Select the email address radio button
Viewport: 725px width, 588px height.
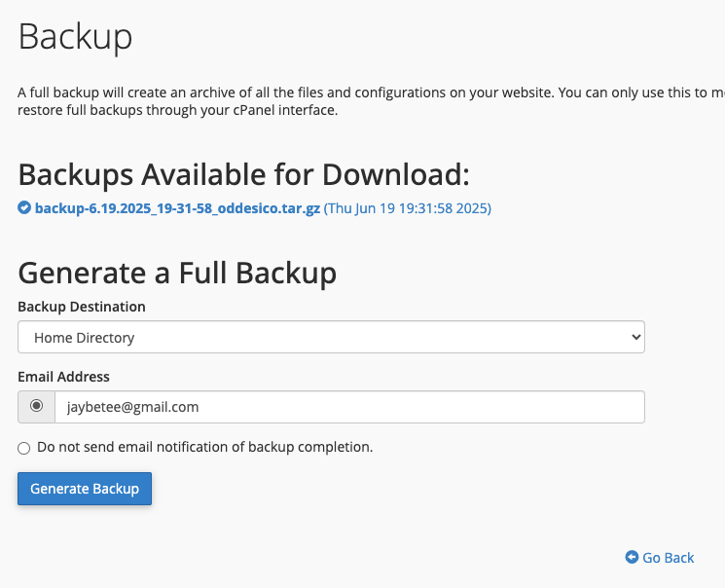[36, 406]
